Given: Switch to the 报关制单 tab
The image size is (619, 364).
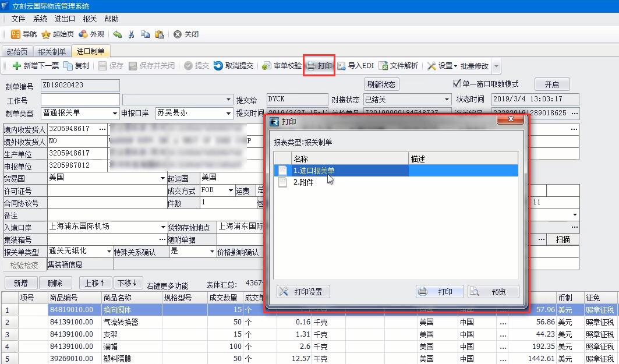Looking at the screenshot, I should [52, 52].
